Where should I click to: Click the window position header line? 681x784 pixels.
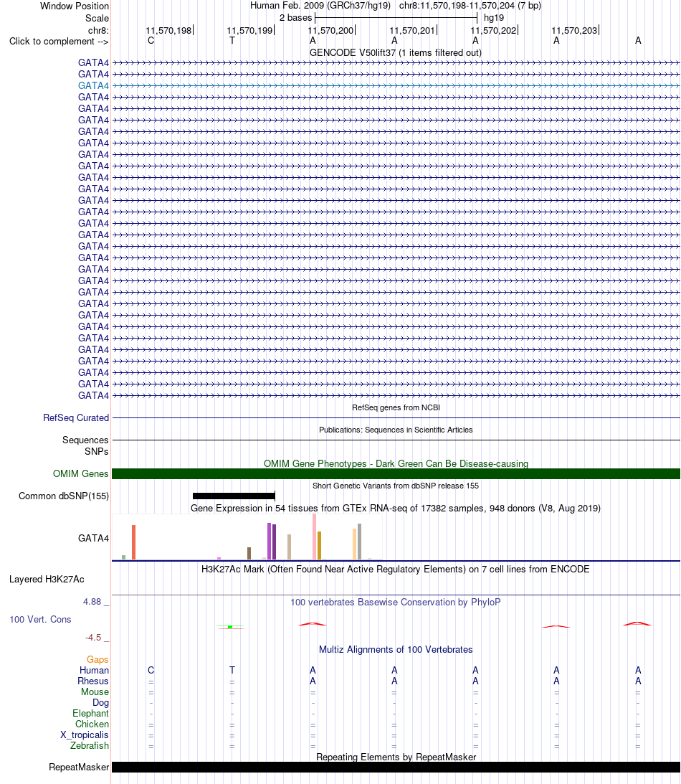pos(395,6)
